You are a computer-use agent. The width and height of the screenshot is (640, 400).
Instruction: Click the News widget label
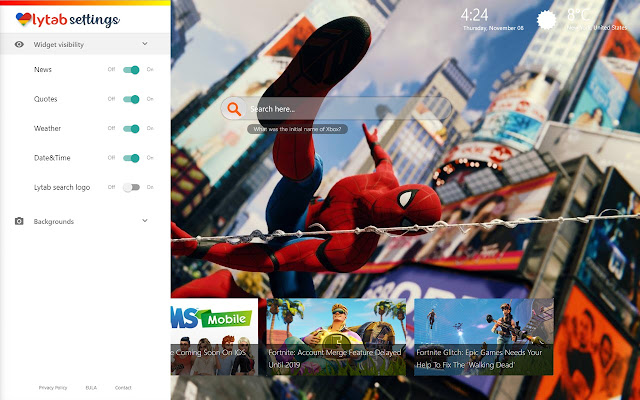coord(43,69)
